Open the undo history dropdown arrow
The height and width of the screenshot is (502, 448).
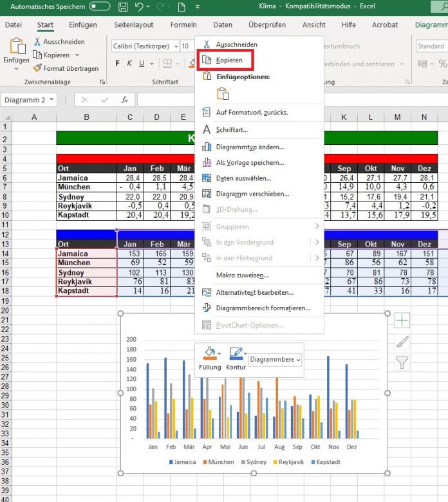pyautogui.click(x=147, y=6)
